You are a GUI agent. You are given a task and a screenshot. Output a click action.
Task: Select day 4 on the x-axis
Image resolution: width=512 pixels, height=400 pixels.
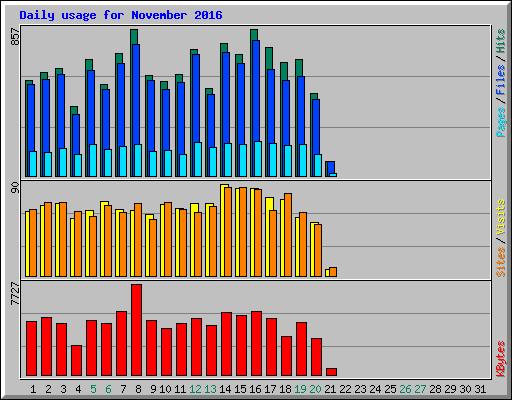[x=78, y=389]
